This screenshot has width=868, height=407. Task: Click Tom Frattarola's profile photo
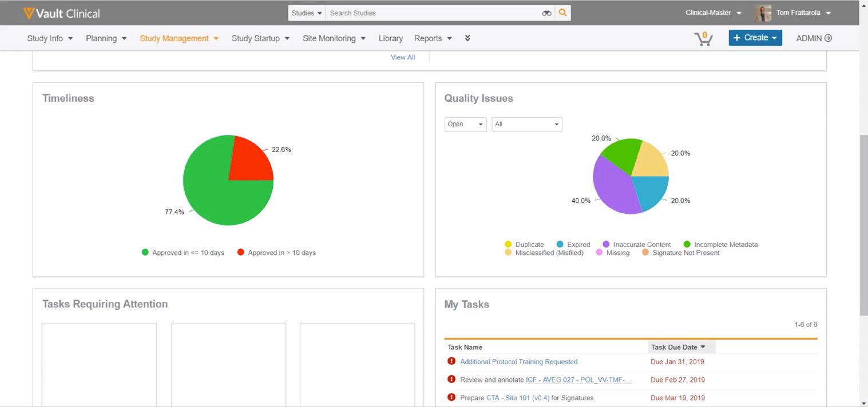point(763,13)
